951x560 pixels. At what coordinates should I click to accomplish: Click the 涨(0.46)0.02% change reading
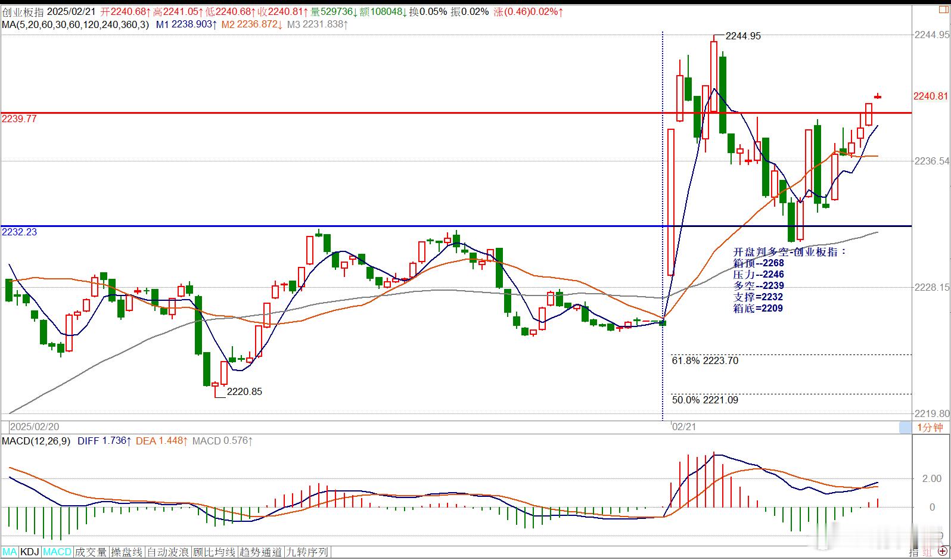(529, 12)
